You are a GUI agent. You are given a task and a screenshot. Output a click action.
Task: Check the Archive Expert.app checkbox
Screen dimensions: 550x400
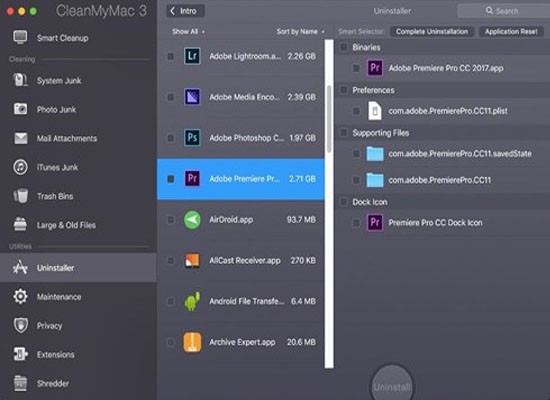(x=170, y=342)
